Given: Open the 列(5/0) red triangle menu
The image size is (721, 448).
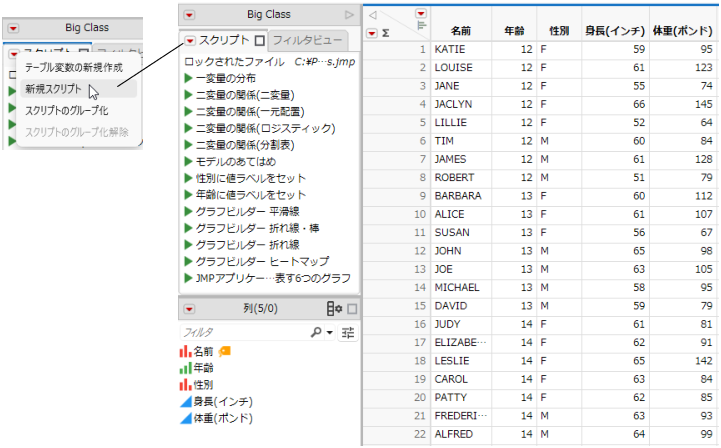Looking at the screenshot, I should pyautogui.click(x=189, y=309).
